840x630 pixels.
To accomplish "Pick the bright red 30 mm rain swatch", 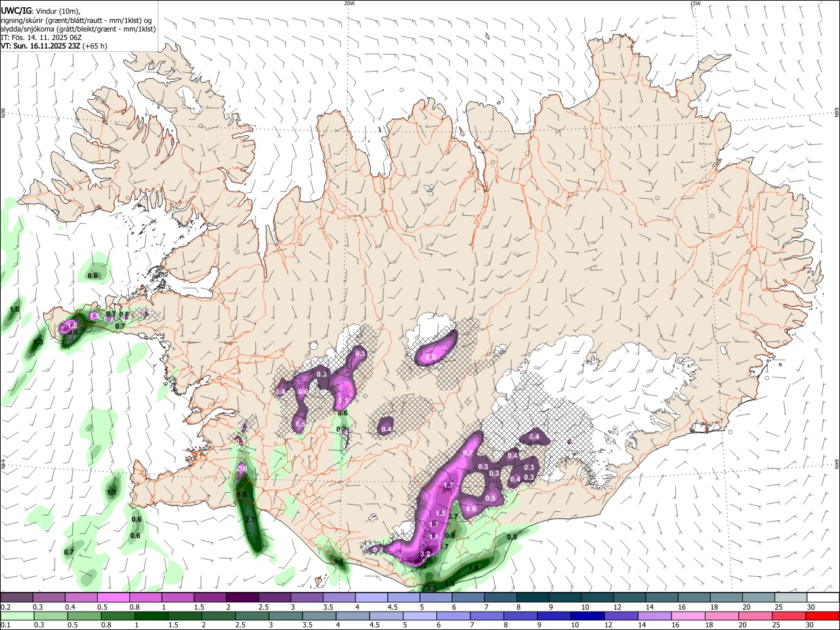I will [823, 616].
